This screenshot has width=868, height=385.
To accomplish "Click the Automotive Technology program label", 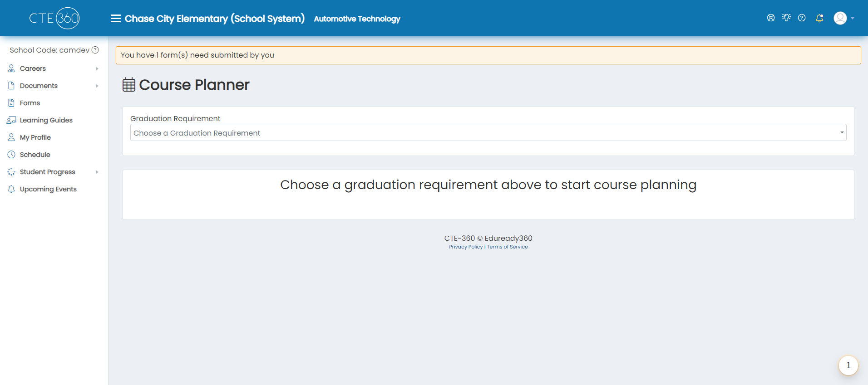I will [357, 19].
